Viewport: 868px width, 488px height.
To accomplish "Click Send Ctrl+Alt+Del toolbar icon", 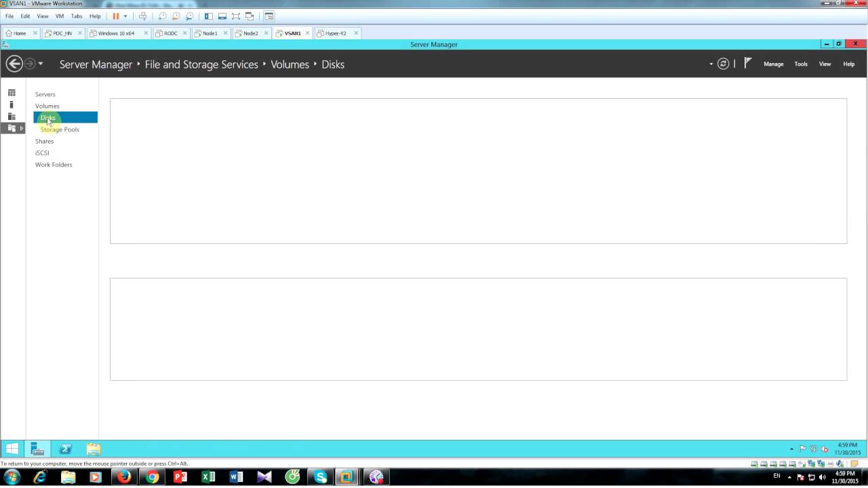I will 142,16.
